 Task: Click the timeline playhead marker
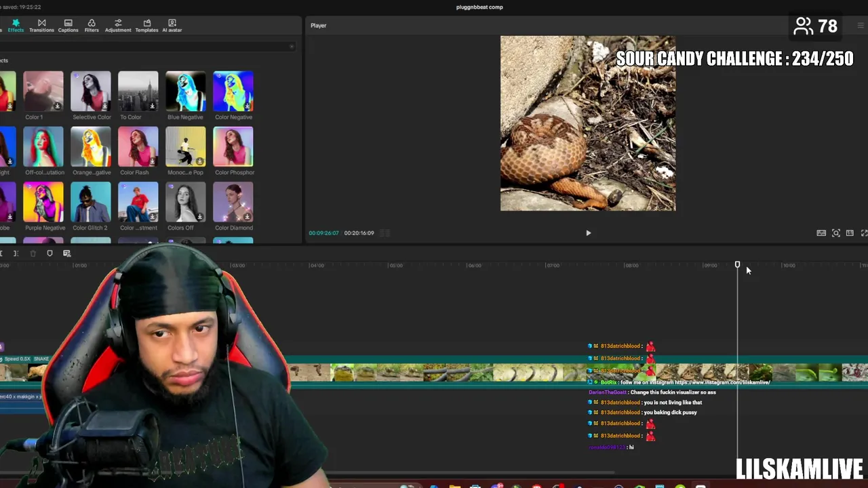point(737,265)
